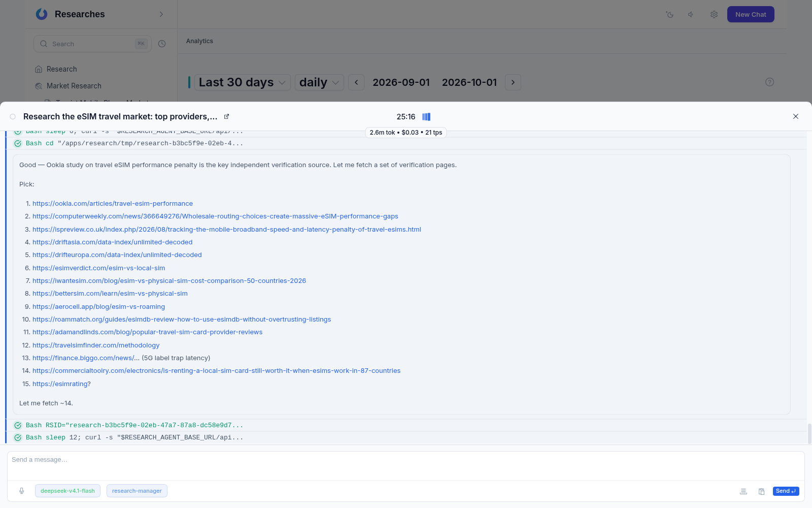Open settings via the gear icon

(x=714, y=14)
